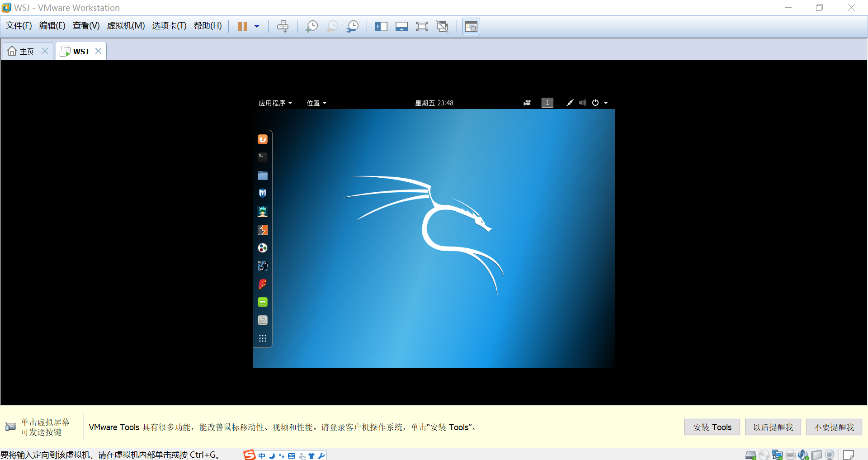This screenshot has height=460, width=868.
Task: Click the 安装 Tools button
Action: pyautogui.click(x=712, y=427)
